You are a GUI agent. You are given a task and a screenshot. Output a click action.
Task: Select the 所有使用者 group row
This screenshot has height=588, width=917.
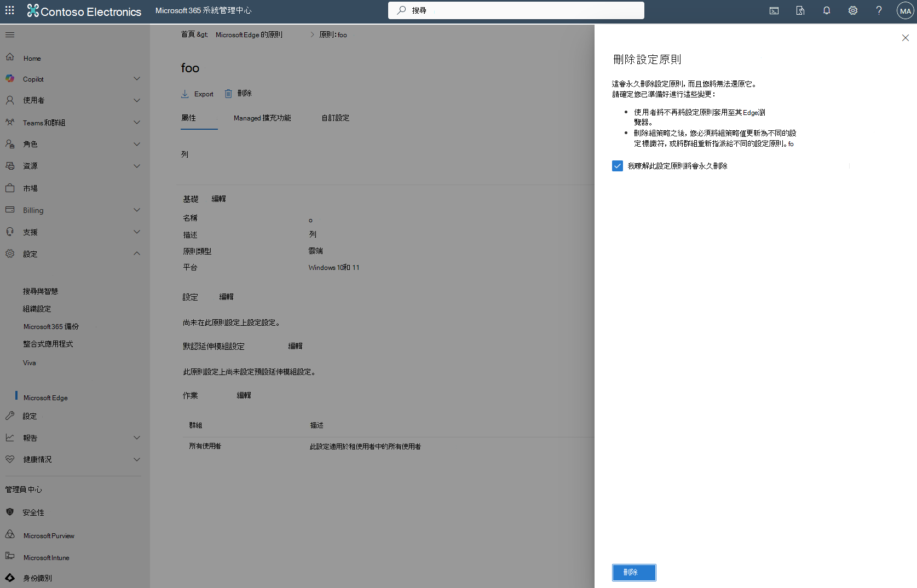[x=388, y=447]
